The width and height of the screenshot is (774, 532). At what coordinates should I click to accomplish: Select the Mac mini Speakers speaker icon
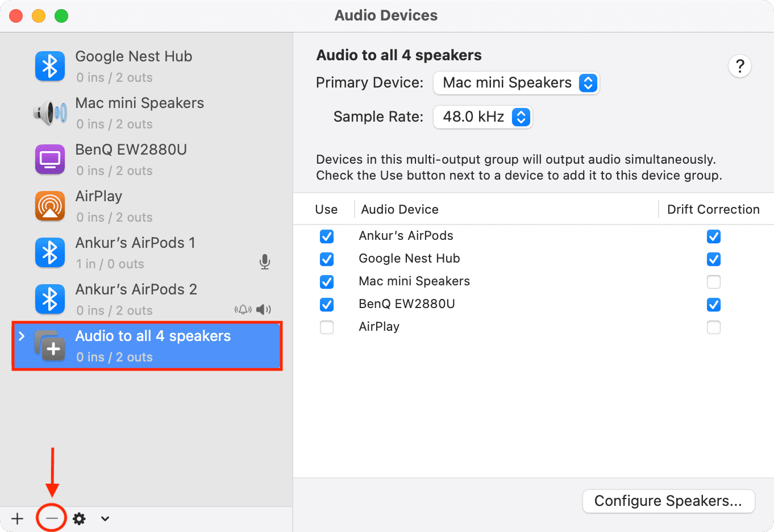pos(50,113)
